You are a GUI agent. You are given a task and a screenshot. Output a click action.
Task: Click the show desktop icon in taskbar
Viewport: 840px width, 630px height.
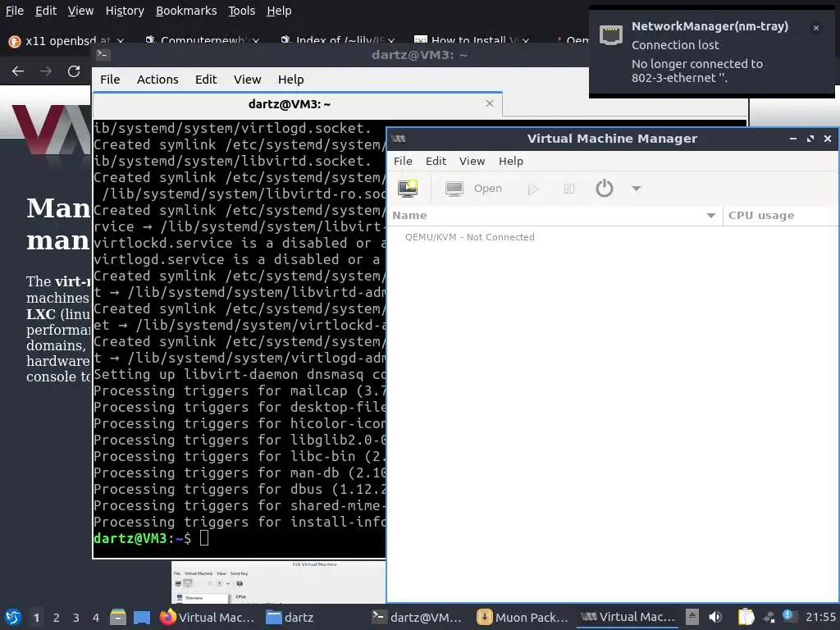142,617
